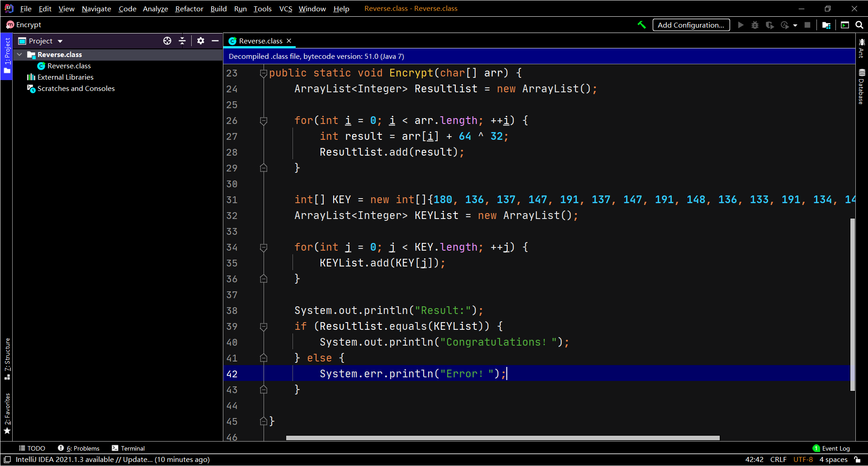
Task: Click the Encrypt breadcrumb in navigation bar
Action: coord(24,25)
